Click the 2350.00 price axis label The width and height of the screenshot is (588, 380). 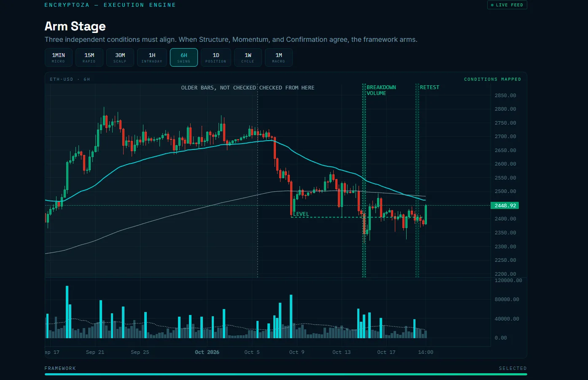[x=505, y=233]
